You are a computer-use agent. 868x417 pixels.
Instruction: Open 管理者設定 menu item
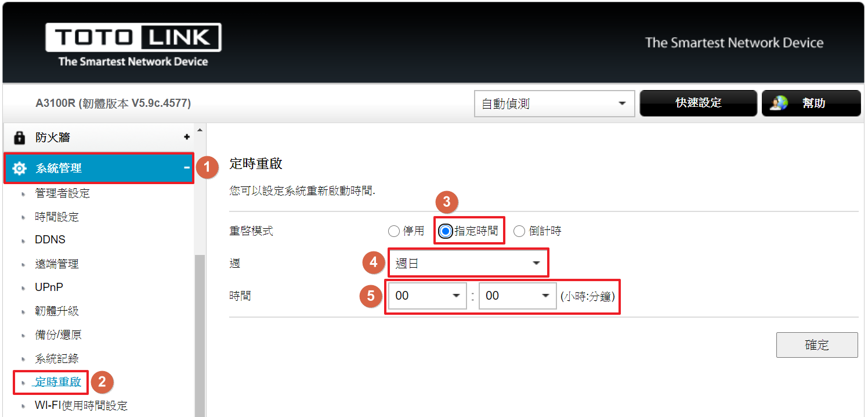tap(63, 193)
